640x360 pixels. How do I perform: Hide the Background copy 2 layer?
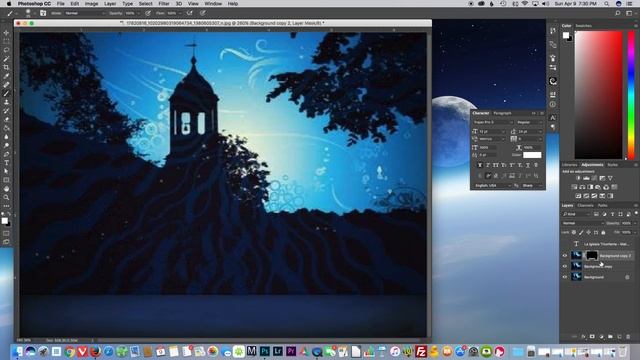point(565,256)
